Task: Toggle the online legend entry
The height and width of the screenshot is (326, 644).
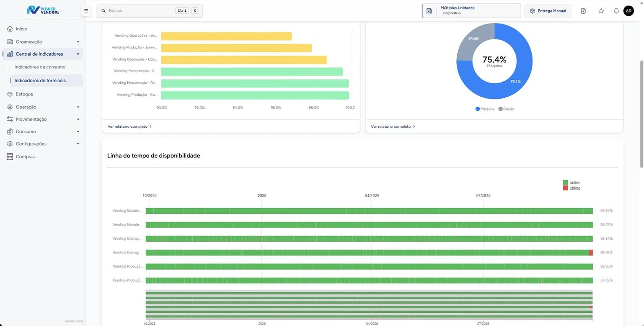Action: tap(572, 183)
